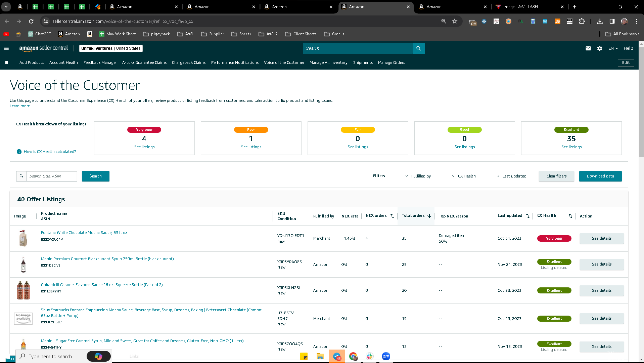Bookmark this page with the star icon
Image resolution: width=644 pixels, height=363 pixels.
coord(455,21)
